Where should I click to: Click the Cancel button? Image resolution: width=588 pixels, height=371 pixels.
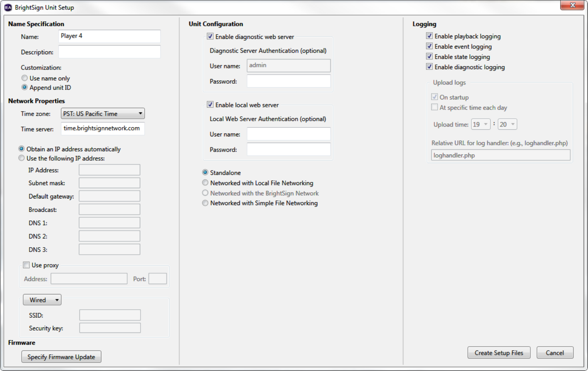coord(555,353)
